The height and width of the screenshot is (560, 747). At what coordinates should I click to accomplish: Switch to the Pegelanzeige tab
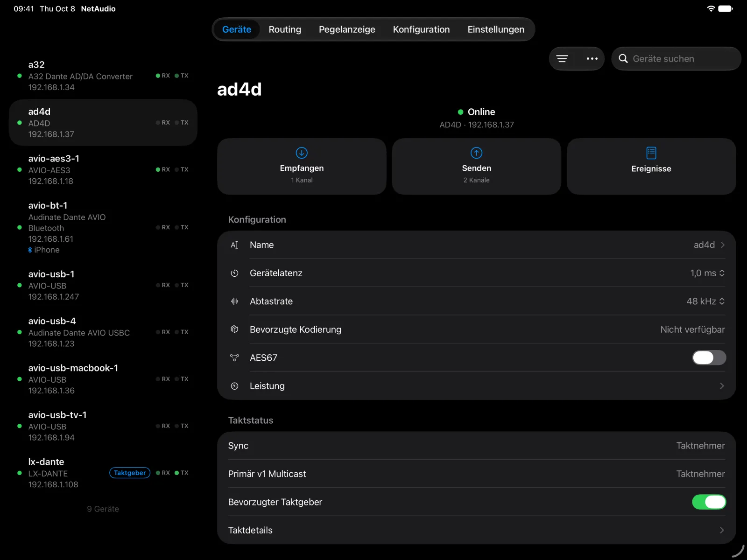[347, 29]
